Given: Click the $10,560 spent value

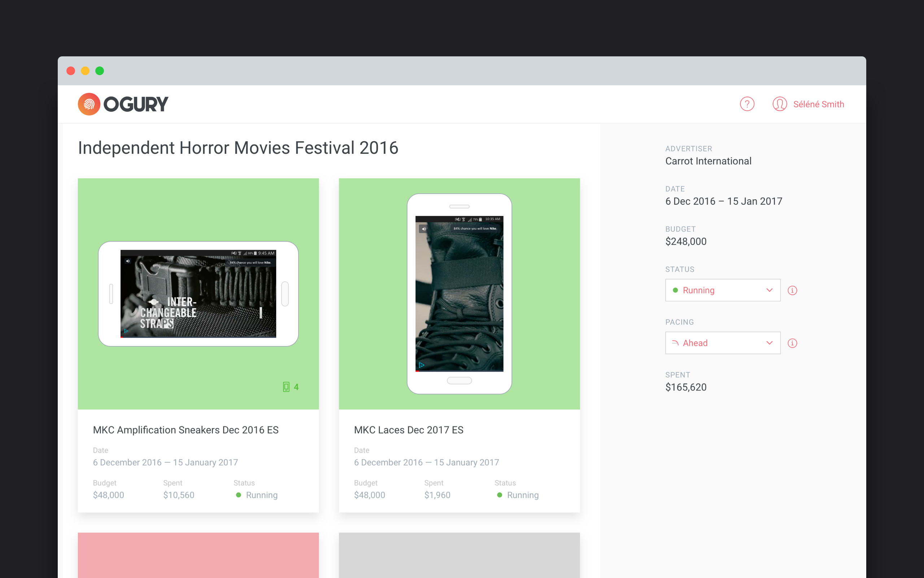Looking at the screenshot, I should click(179, 495).
